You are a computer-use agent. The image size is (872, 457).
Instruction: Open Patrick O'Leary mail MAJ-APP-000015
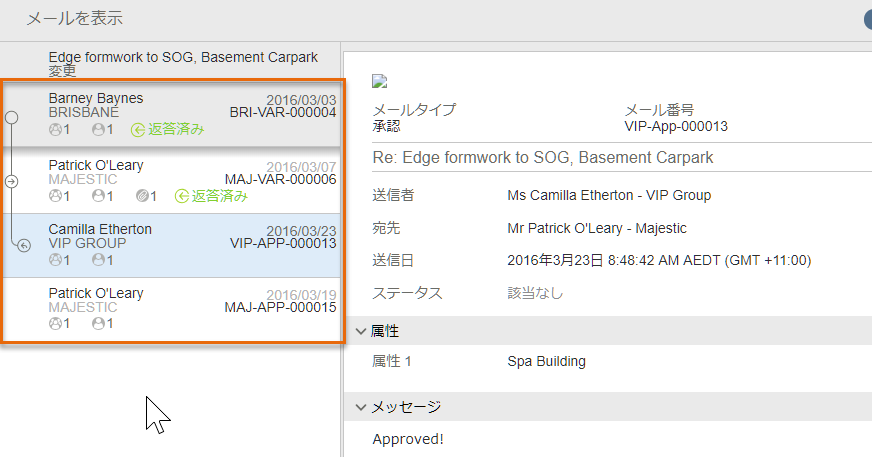[172, 309]
